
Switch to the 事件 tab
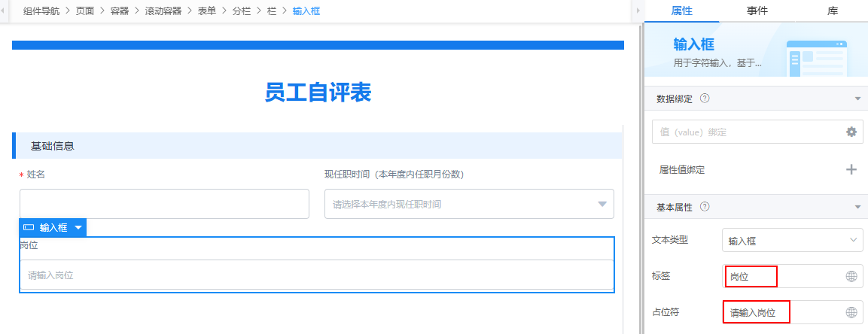tap(757, 11)
